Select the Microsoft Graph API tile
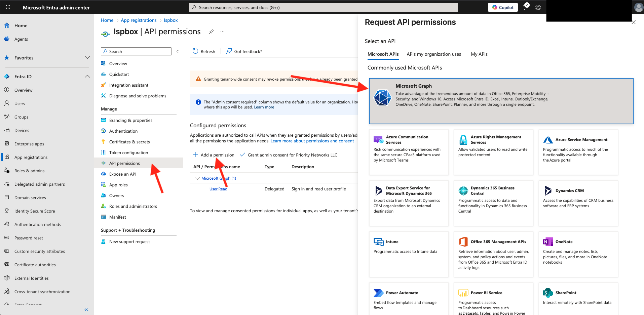The width and height of the screenshot is (644, 315). tap(501, 101)
